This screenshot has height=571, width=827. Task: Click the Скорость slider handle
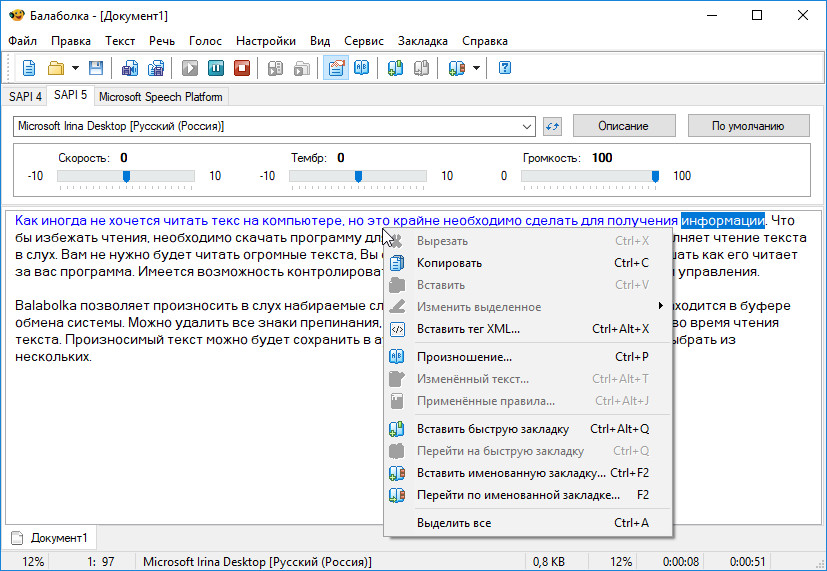126,176
